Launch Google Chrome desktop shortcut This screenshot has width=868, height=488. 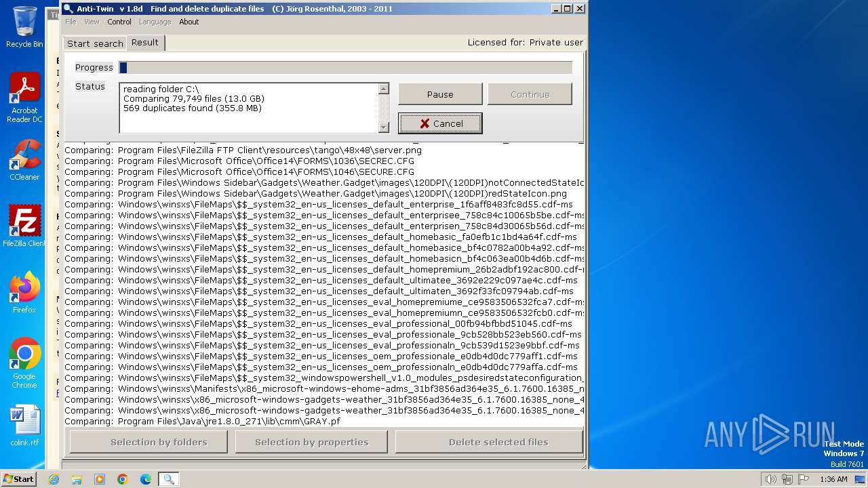[24, 363]
